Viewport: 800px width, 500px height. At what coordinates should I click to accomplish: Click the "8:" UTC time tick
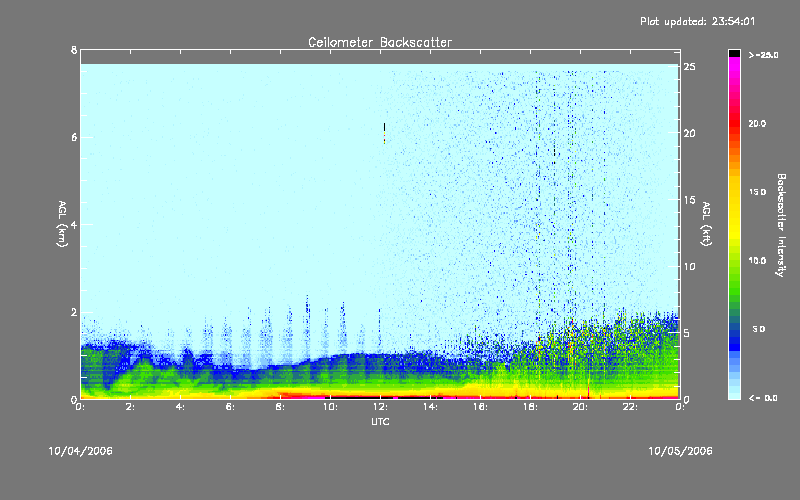click(281, 407)
